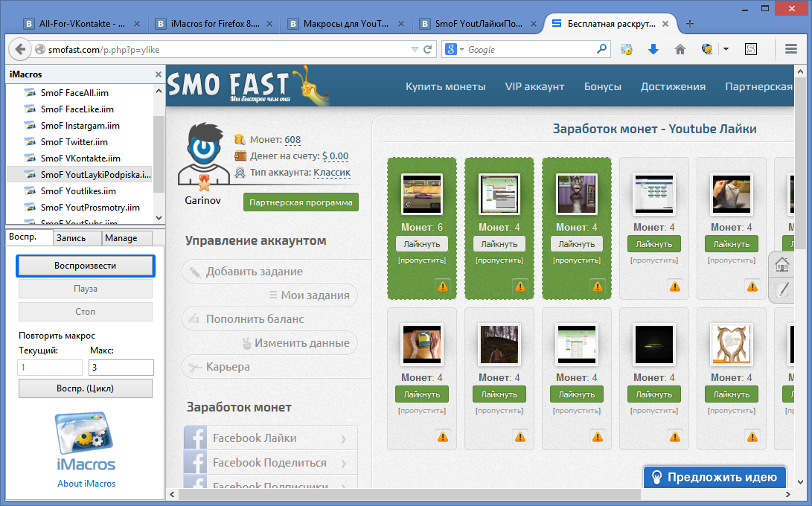Reload the page with refresh icon
This screenshot has width=812, height=506.
pyautogui.click(x=428, y=49)
